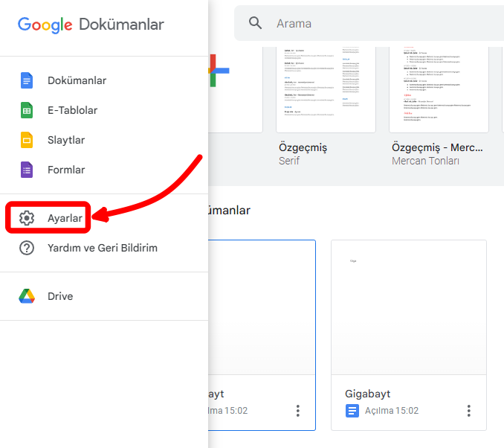Open three-dot menu on right Gigabayt document

469,411
